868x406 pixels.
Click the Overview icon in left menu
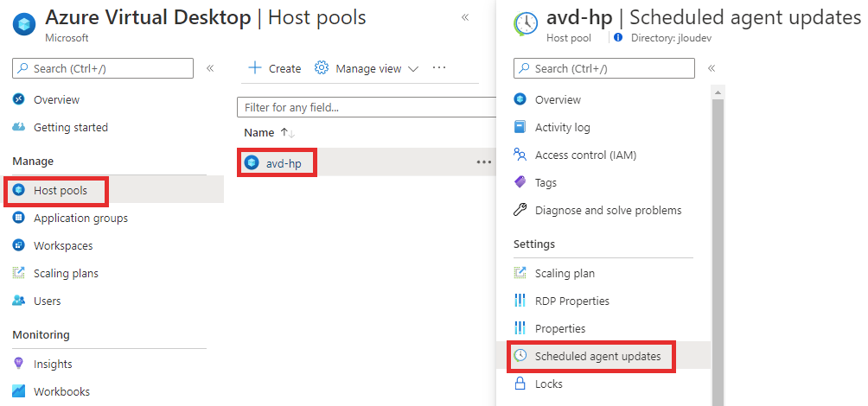tap(19, 99)
